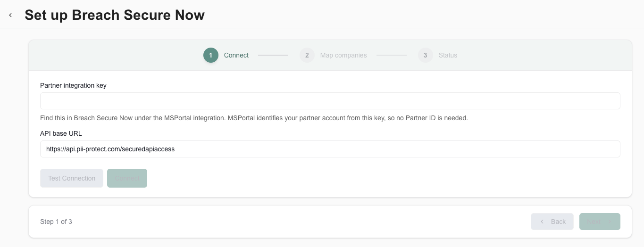
Task: Click the Connect step label
Action: (x=236, y=55)
